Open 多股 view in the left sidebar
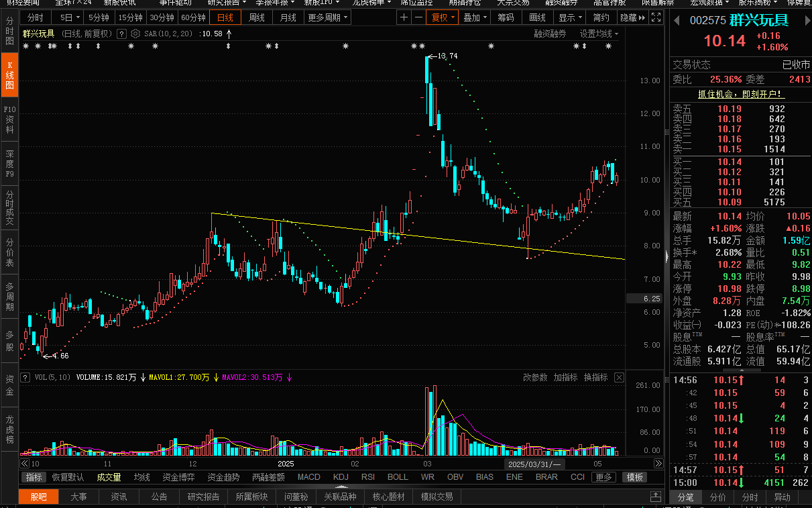 coord(9,341)
